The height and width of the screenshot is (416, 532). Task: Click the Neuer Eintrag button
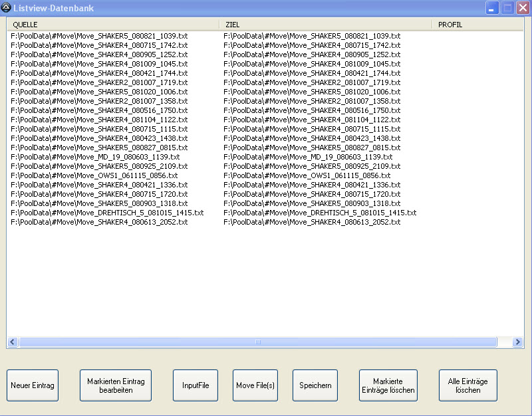[33, 385]
